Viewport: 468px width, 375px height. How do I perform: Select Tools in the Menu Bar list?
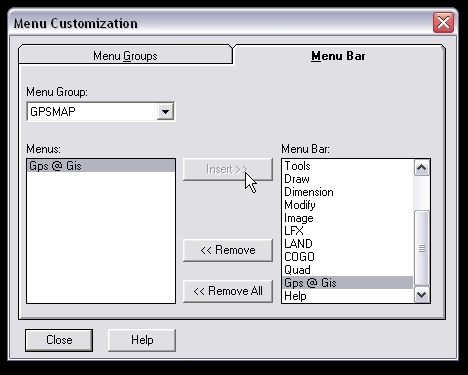click(x=348, y=166)
